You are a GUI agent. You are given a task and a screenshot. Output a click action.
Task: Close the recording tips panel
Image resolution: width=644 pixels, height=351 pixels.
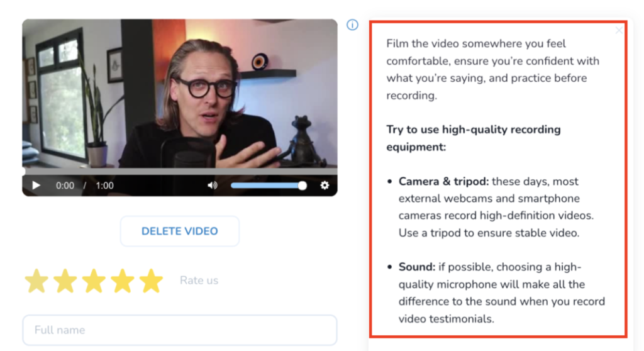click(619, 30)
